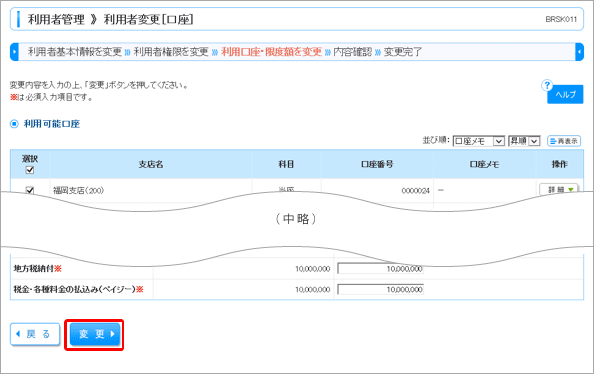Toggle the select-all checkbox in 選択 header
Image resolution: width=594 pixels, height=374 pixels.
tap(30, 170)
